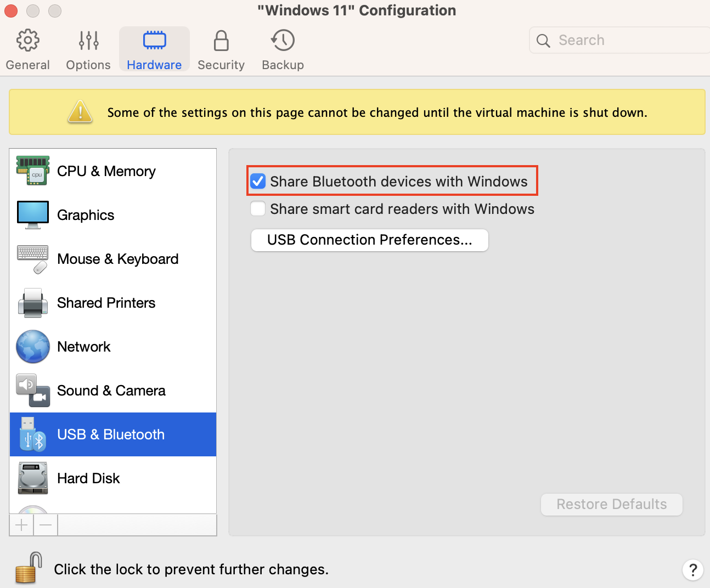The width and height of the screenshot is (710, 588).
Task: Open USB Connection Preferences
Action: point(370,240)
